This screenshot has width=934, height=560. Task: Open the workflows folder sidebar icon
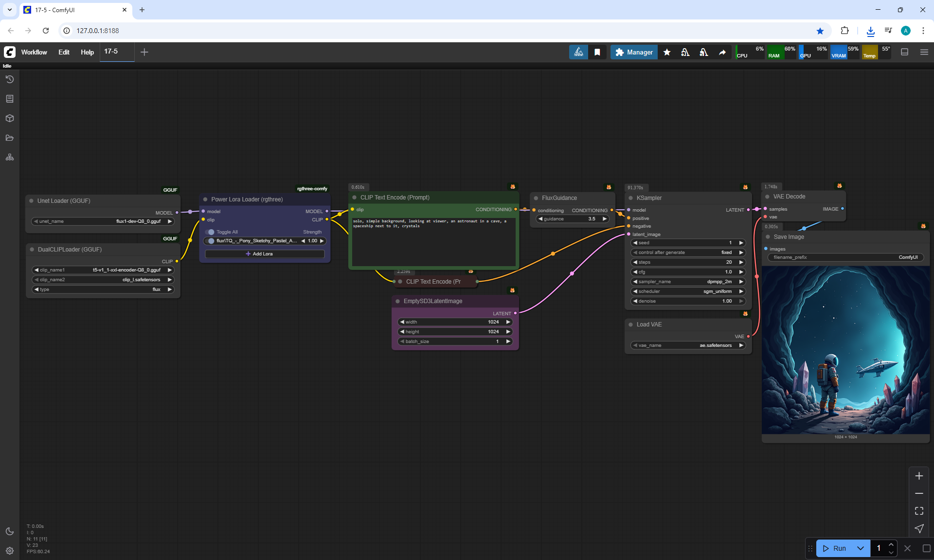point(10,138)
